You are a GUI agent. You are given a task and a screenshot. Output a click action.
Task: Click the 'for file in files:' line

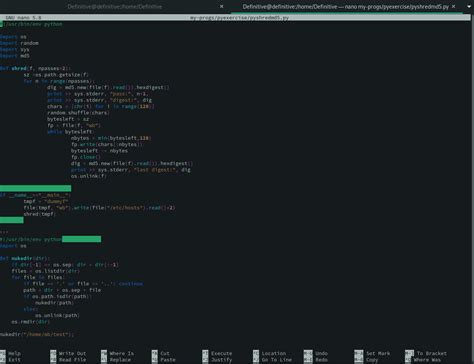38,277
